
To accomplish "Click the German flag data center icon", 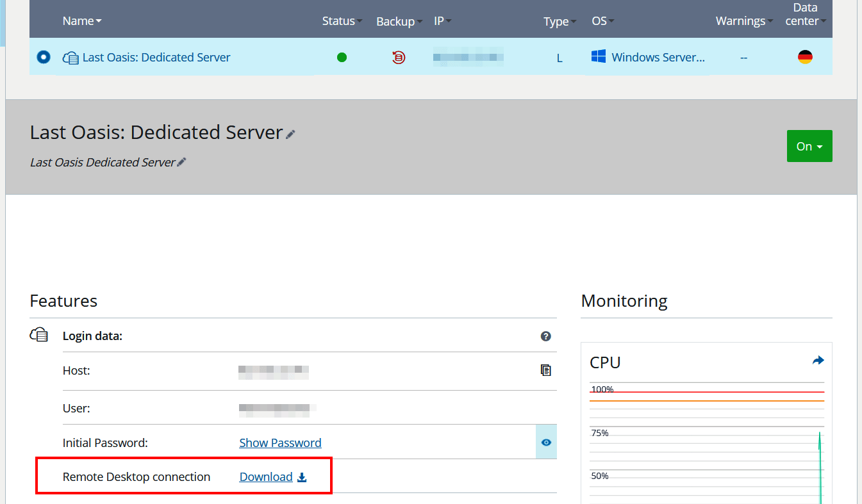I will click(805, 56).
